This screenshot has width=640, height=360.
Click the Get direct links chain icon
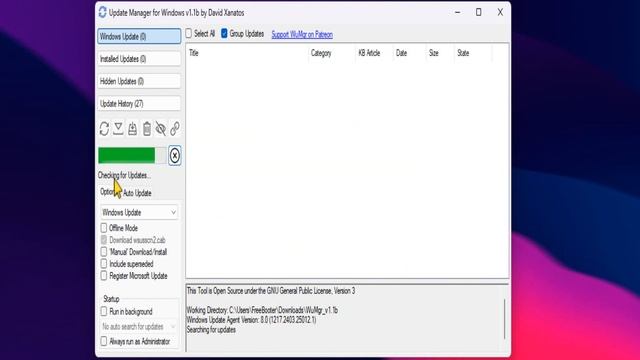175,129
